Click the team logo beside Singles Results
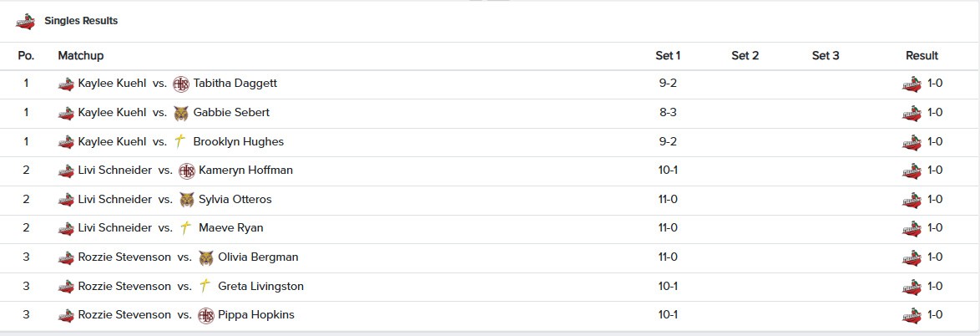 26,21
